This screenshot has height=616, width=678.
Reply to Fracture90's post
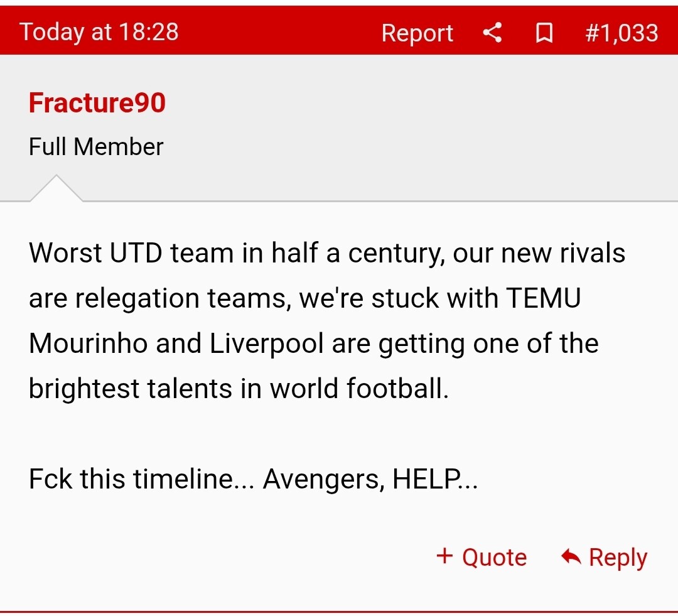[604, 557]
